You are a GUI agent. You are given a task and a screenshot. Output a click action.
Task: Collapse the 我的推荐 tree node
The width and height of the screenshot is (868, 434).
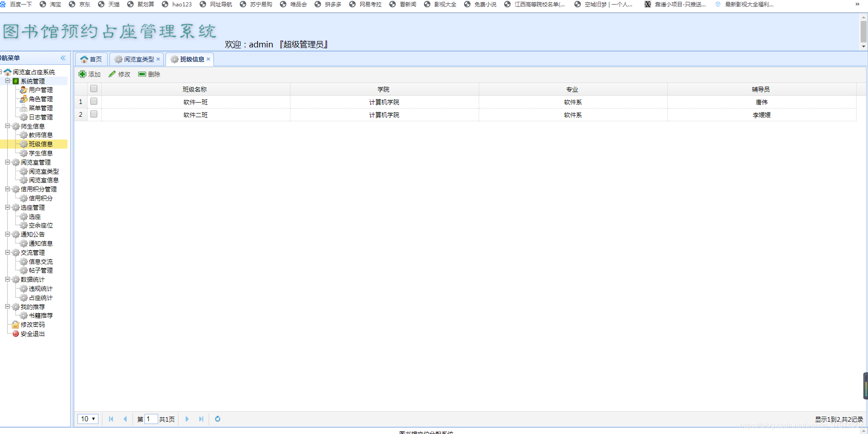pos(7,306)
